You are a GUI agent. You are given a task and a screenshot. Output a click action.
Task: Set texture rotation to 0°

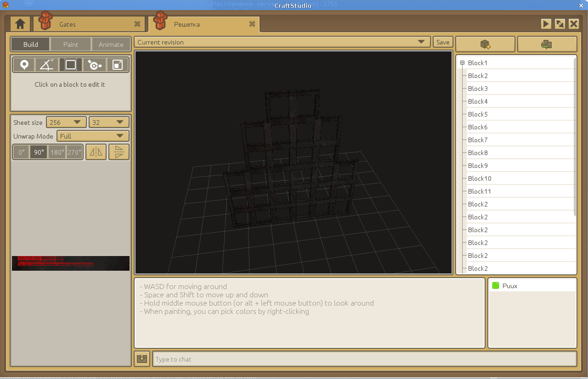pyautogui.click(x=22, y=152)
